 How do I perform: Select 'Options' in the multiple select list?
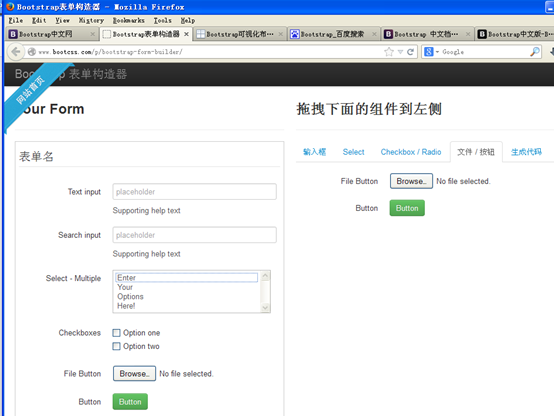click(x=187, y=297)
